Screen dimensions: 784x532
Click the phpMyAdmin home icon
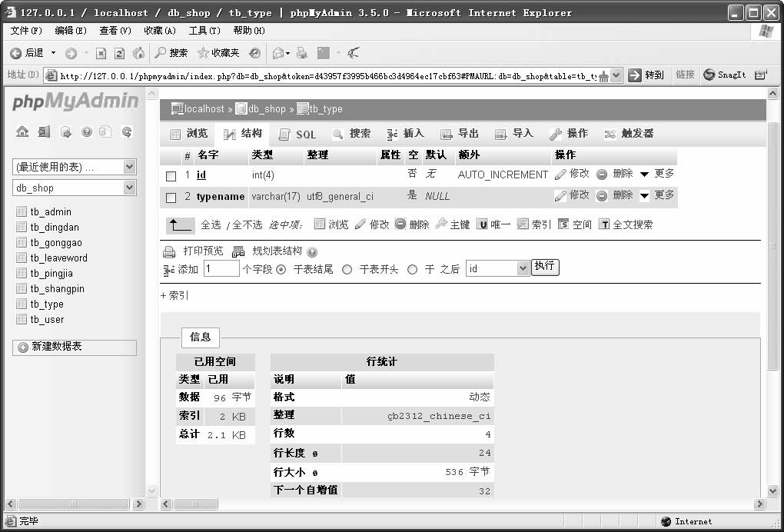pos(22,132)
